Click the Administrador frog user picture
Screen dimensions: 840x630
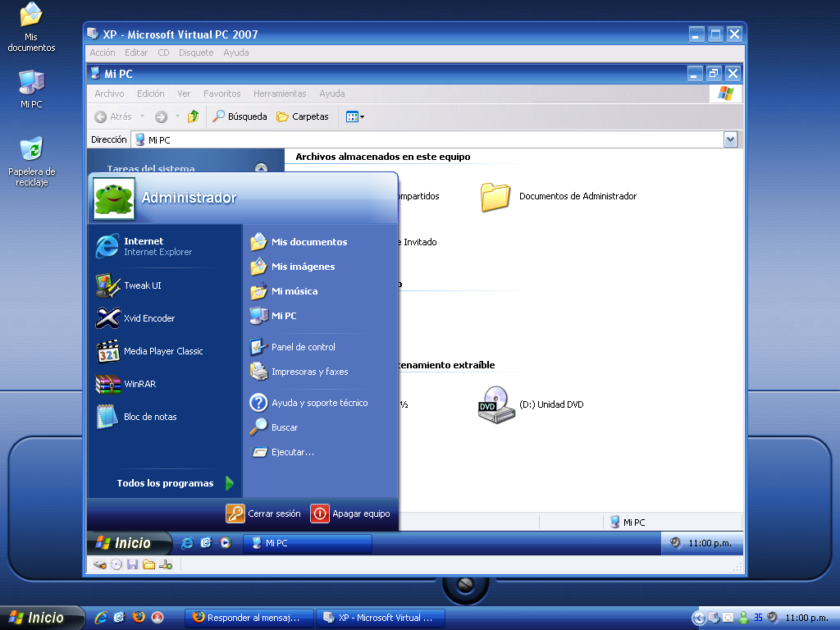tap(113, 199)
